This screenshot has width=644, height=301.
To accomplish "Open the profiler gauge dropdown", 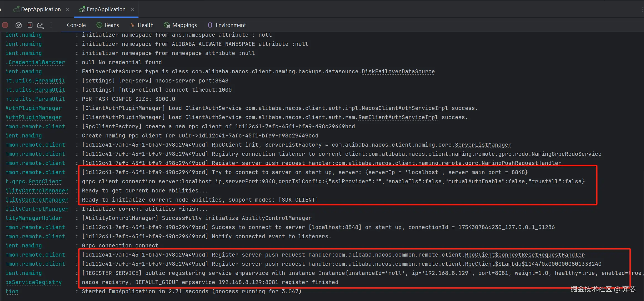I will [x=41, y=25].
